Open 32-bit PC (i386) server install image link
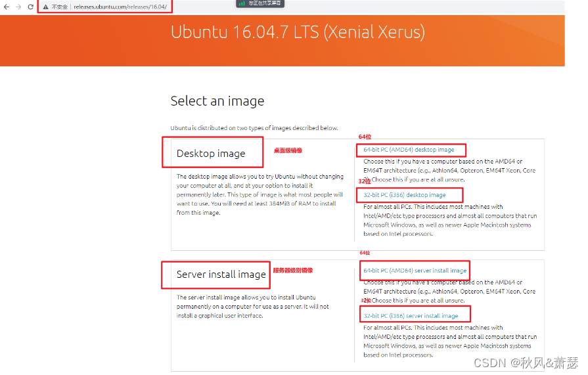 click(x=411, y=316)
